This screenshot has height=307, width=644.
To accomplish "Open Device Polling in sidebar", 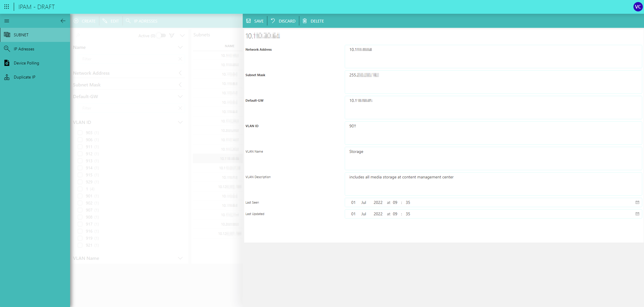I will tap(35, 63).
